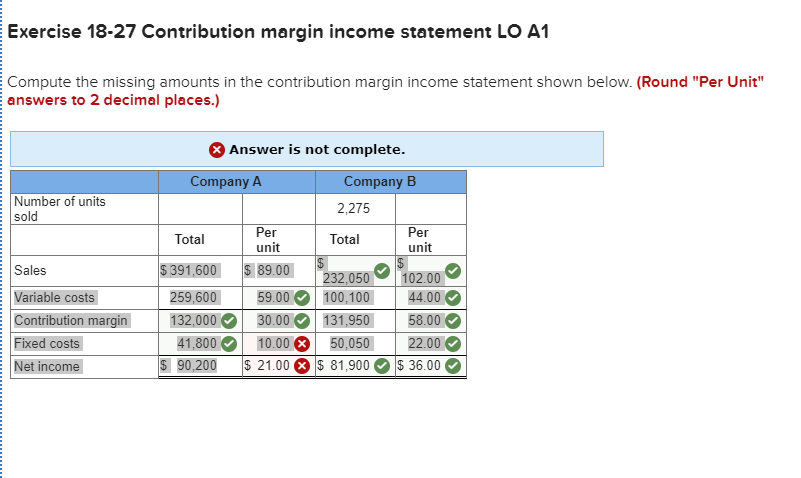Select the incorrect 10.00 fixed cost field

click(x=278, y=344)
